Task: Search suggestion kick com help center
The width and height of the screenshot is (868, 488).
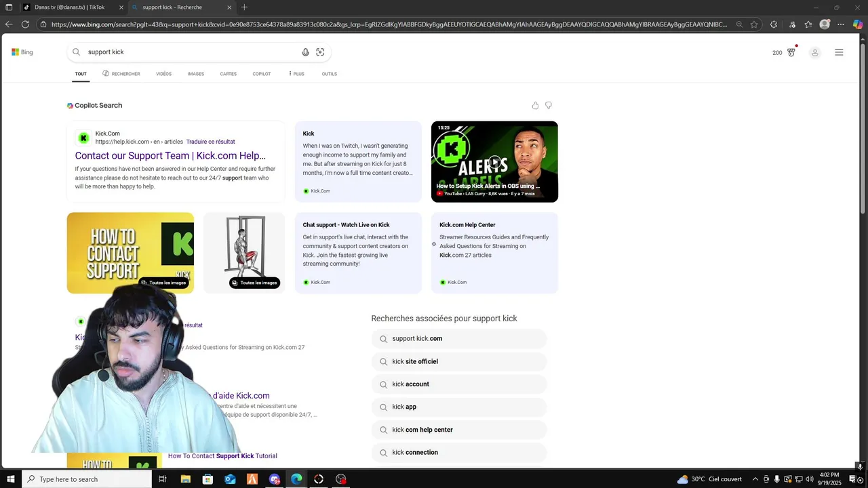Action: pos(459,430)
